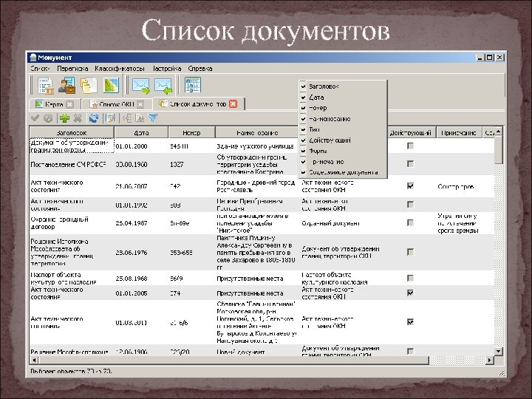
Task: Open the Список menu
Action: (41, 69)
